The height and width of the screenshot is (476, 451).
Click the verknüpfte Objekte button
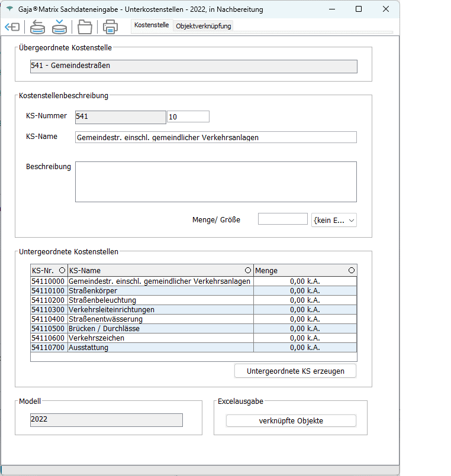click(291, 421)
